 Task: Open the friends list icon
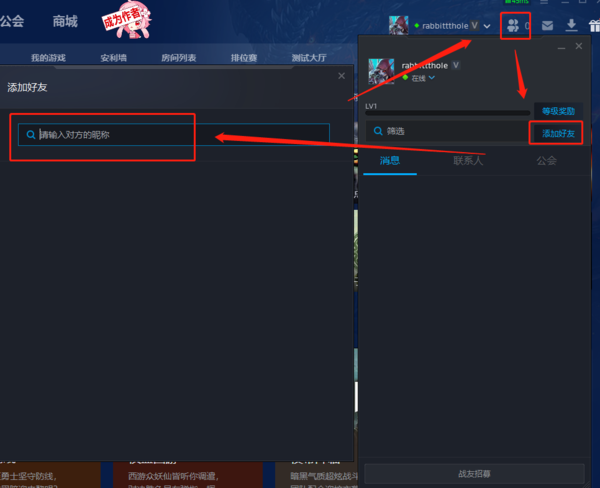point(512,26)
